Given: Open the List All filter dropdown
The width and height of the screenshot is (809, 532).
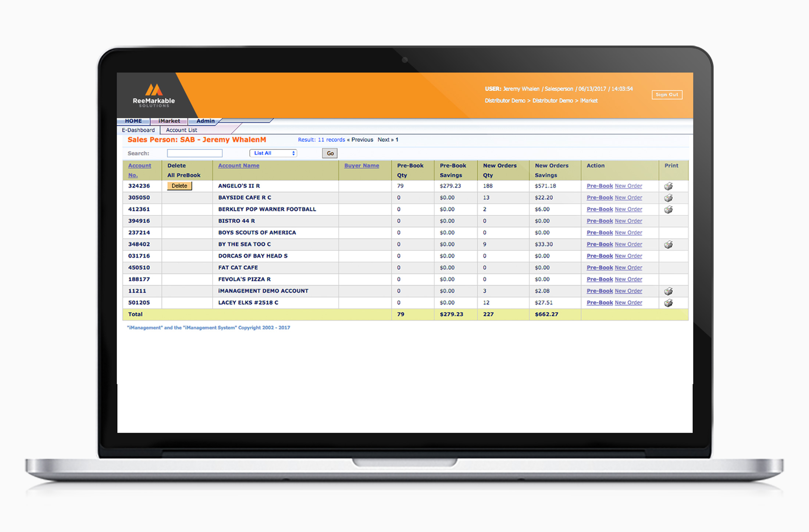Looking at the screenshot, I should pos(273,153).
